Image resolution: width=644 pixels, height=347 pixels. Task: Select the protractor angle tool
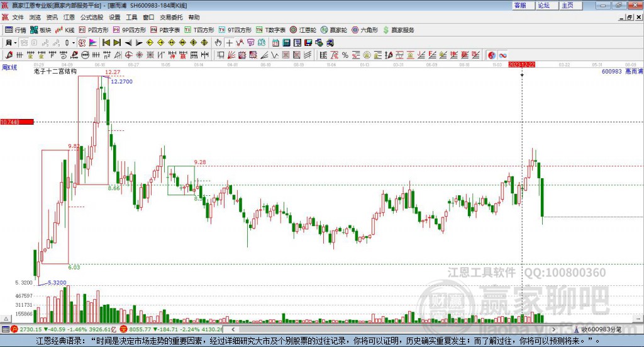(x=118, y=55)
